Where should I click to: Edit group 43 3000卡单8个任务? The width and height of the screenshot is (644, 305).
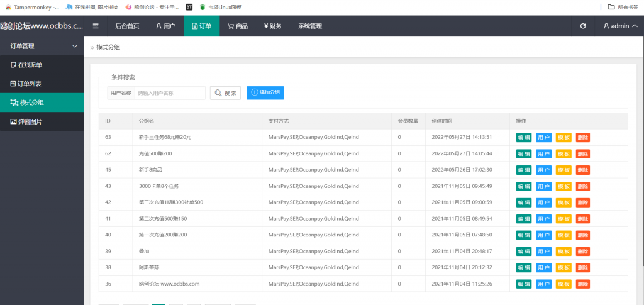[524, 186]
